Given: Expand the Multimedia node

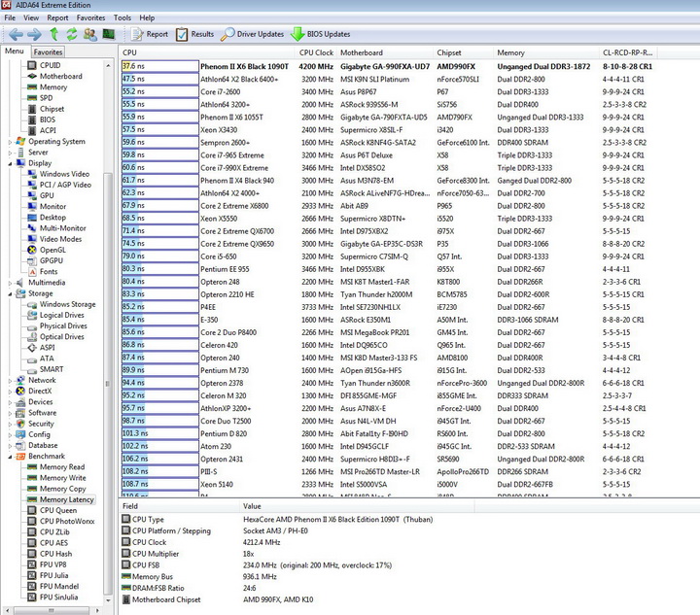Looking at the screenshot, I should (x=10, y=283).
